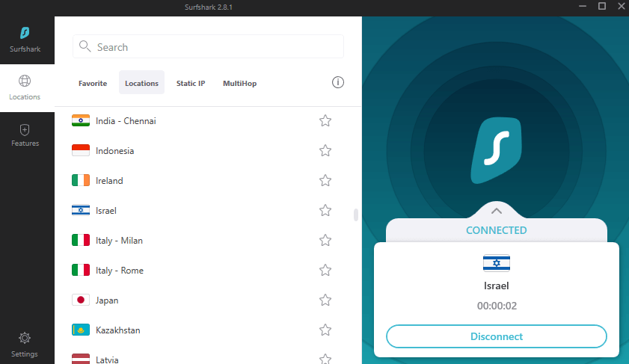Click the CONNECTED status label
This screenshot has width=629, height=364.
pyautogui.click(x=497, y=230)
